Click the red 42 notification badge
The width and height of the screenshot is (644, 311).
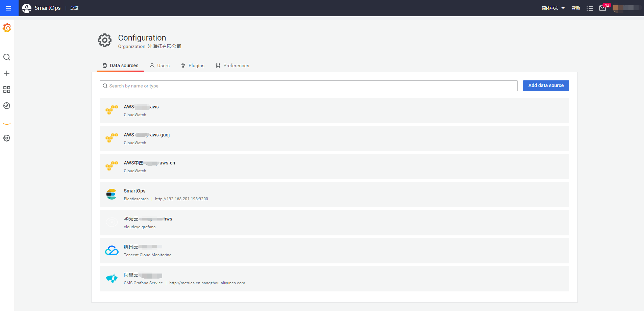point(607,5)
